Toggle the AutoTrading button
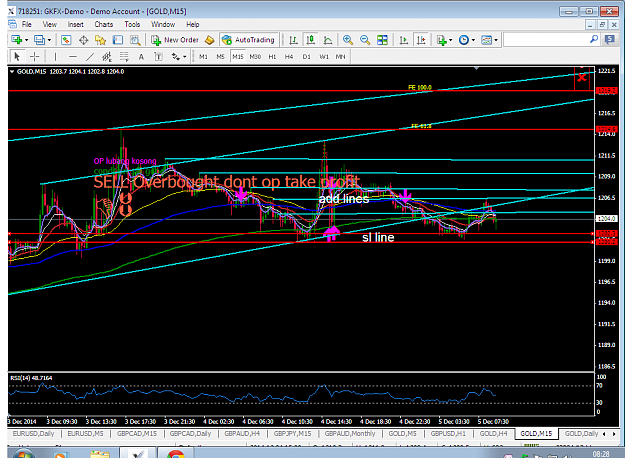625x458 pixels. coord(249,40)
